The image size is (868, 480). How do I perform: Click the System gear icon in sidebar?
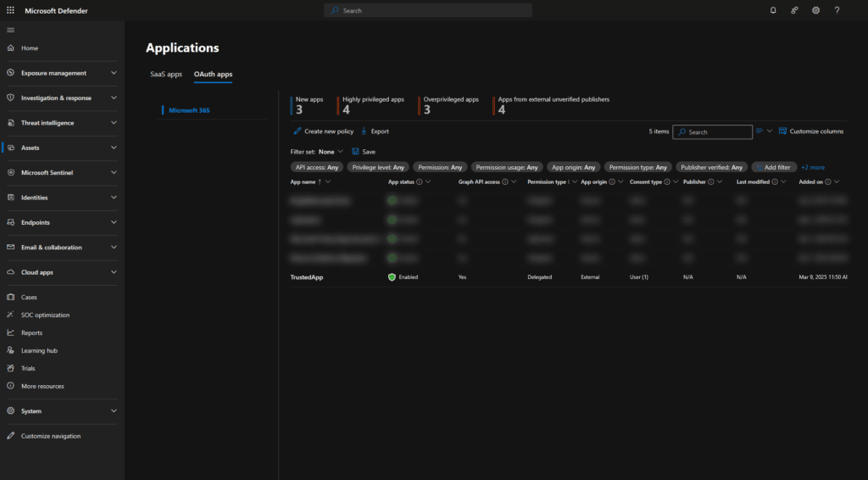[10, 411]
